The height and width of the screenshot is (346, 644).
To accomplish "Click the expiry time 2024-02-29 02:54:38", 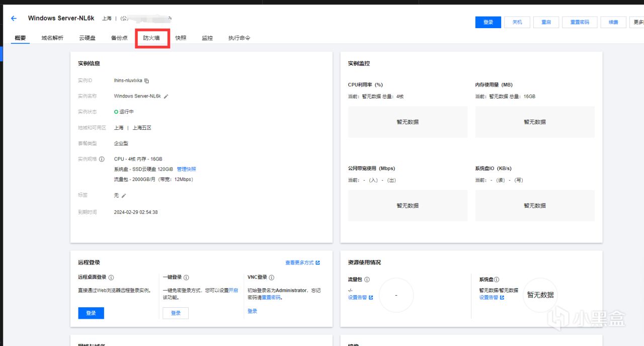I will coord(136,212).
